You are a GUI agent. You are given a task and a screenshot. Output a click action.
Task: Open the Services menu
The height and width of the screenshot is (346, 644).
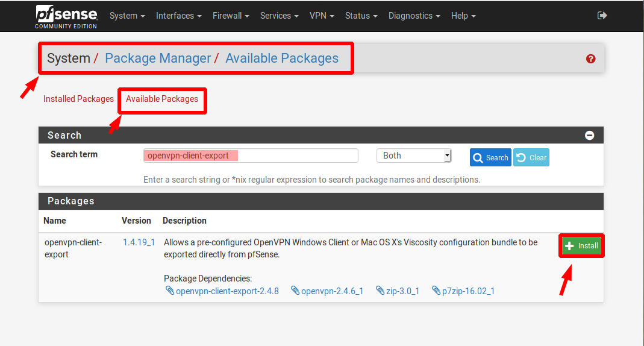pyautogui.click(x=280, y=16)
